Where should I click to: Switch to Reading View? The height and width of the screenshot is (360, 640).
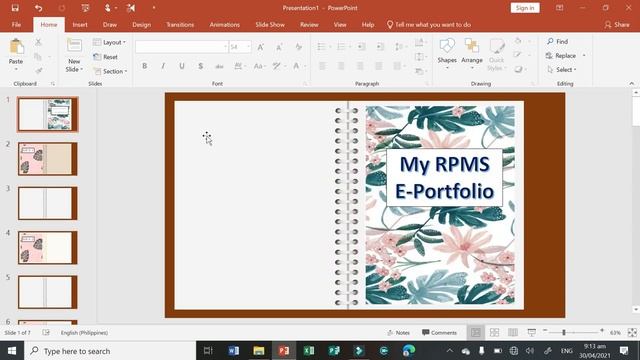tap(513, 333)
